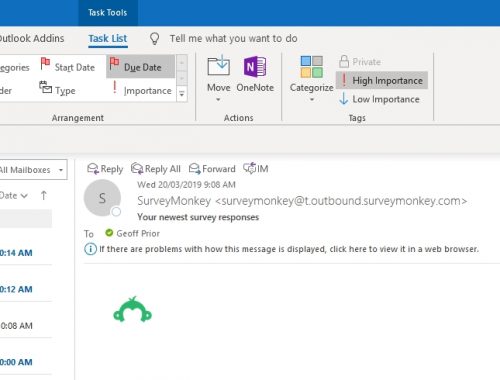This screenshot has height=380, width=500.
Task: Click the Move folder icon
Action: tap(218, 65)
